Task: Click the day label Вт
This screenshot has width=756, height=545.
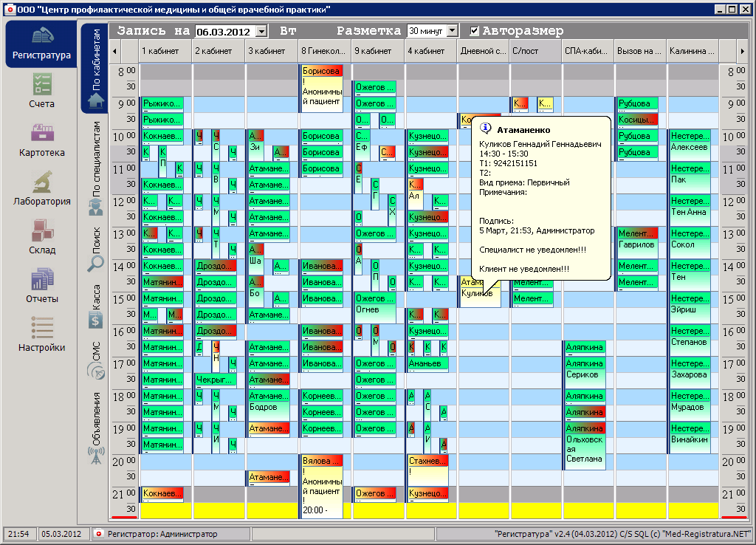Action: pos(289,31)
